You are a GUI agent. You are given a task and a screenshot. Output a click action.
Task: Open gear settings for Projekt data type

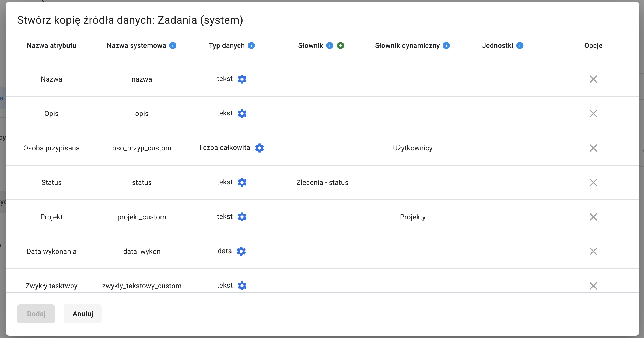point(242,217)
